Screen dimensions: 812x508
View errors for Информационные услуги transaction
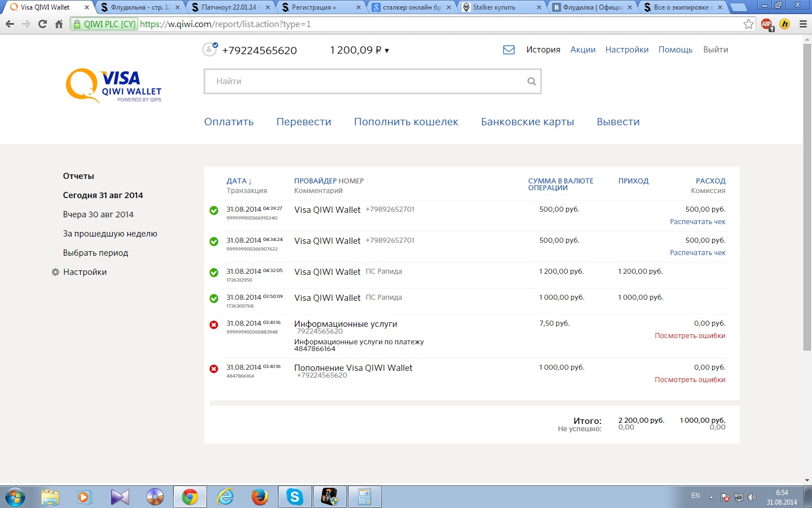690,336
